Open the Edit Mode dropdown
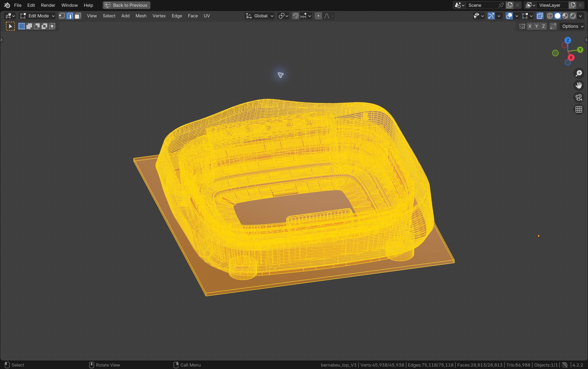The width and height of the screenshot is (588, 369). pos(37,16)
